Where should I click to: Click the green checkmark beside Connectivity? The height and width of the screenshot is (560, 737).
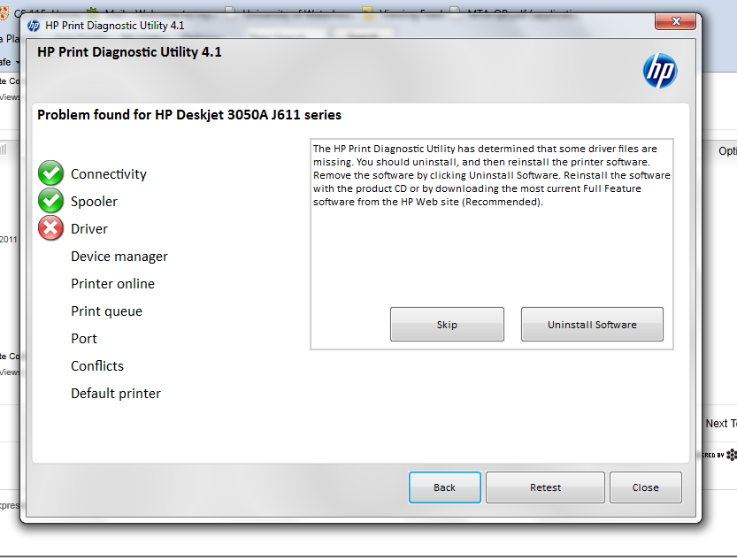[50, 173]
